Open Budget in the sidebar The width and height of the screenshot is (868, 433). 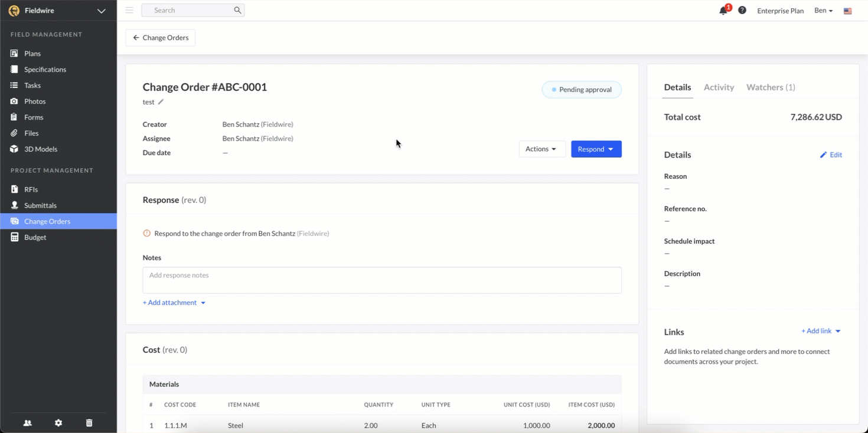pyautogui.click(x=35, y=237)
